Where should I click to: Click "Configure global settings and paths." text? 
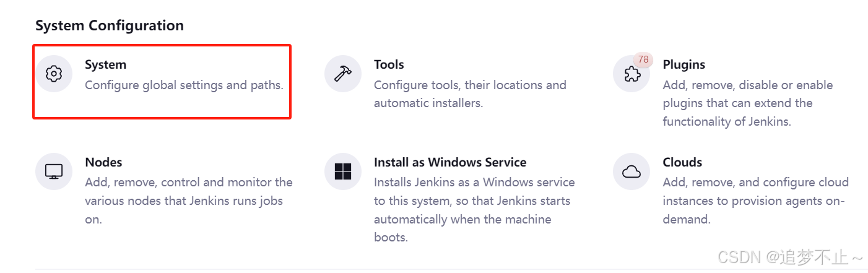(x=184, y=85)
